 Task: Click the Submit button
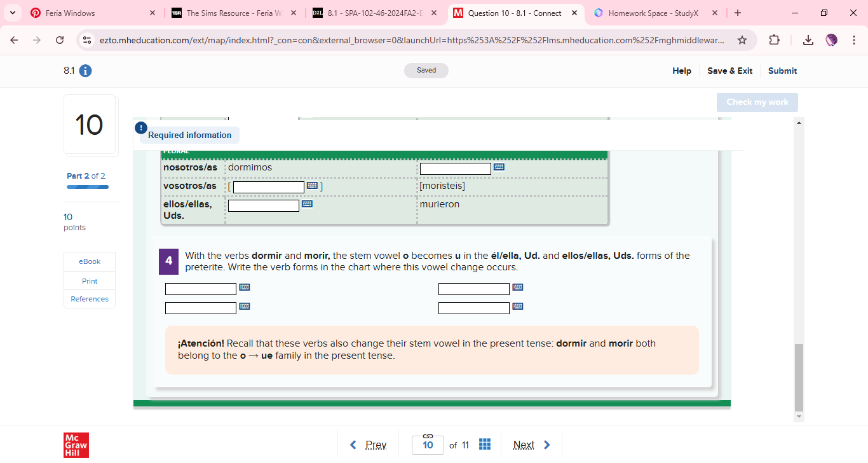tap(782, 71)
